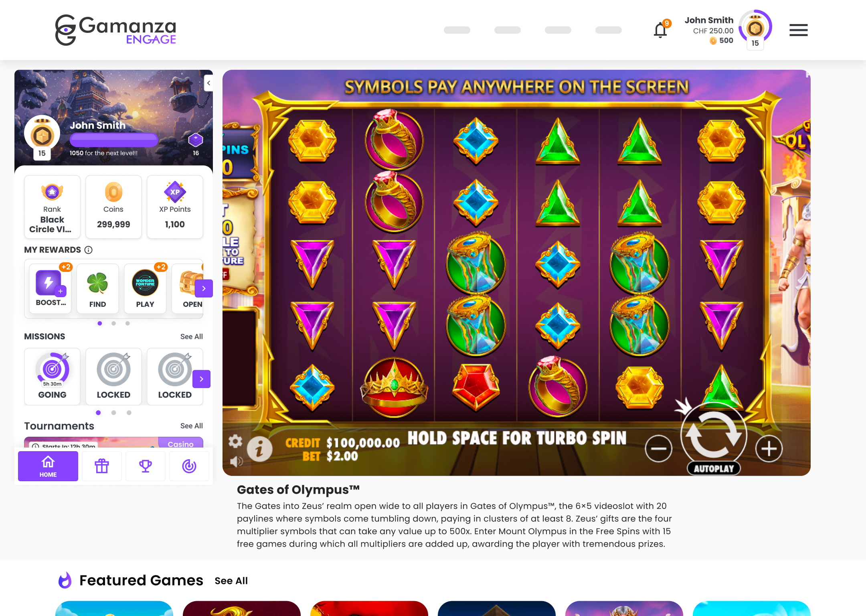This screenshot has height=616, width=866.
Task: Go to the Home tab
Action: (48, 466)
